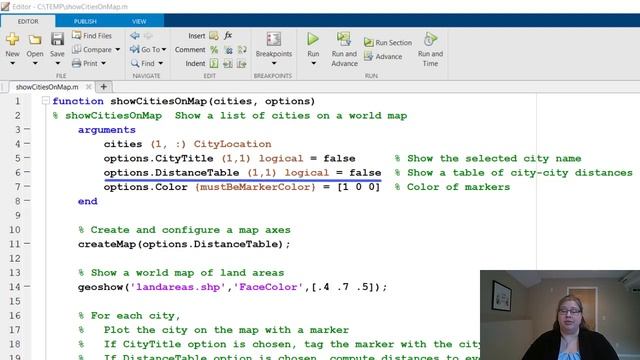Viewport: 640px width, 360px height.
Task: Click the increase indent icon
Action: 228,63
